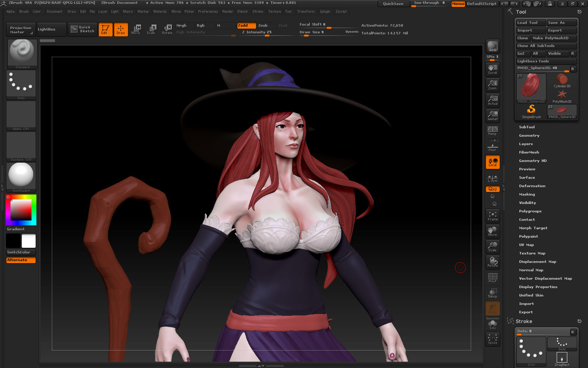
Task: Set canvas to Actual size
Action: click(492, 100)
